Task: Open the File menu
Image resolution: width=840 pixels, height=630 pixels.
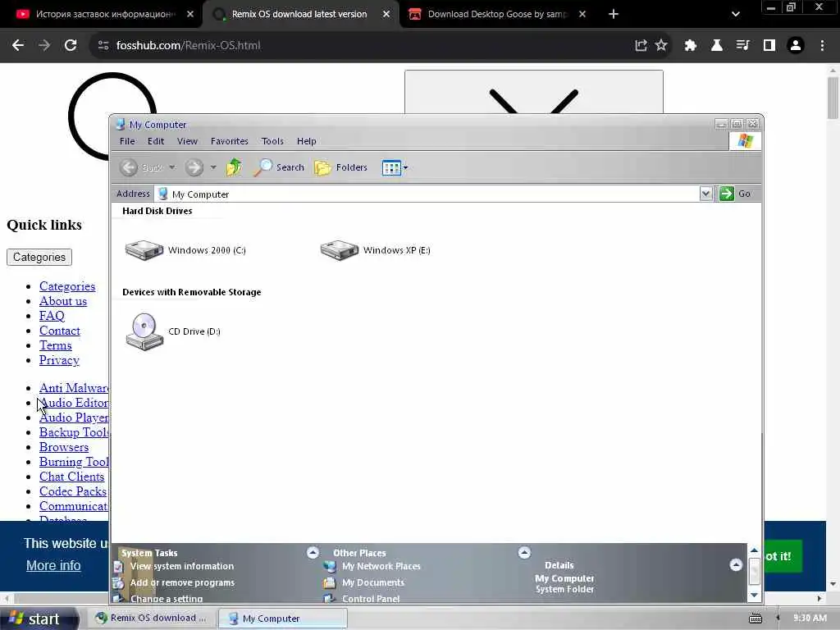Action: pyautogui.click(x=127, y=141)
